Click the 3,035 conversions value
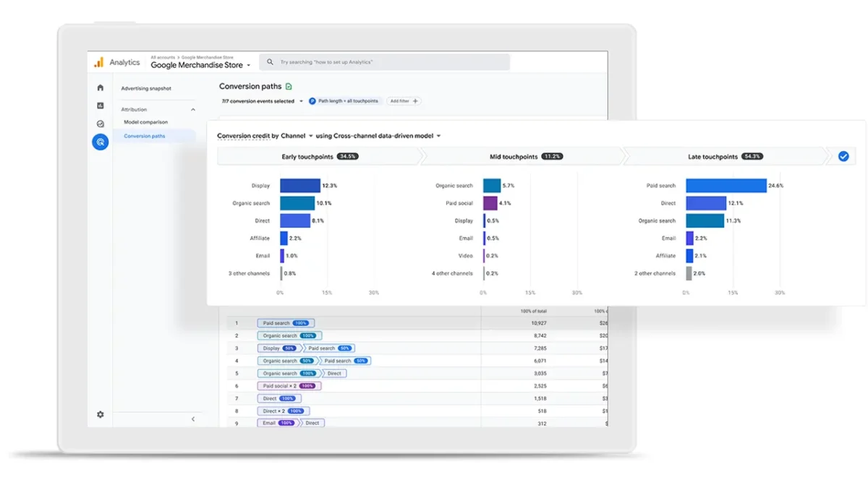The width and height of the screenshot is (868, 488). (540, 374)
